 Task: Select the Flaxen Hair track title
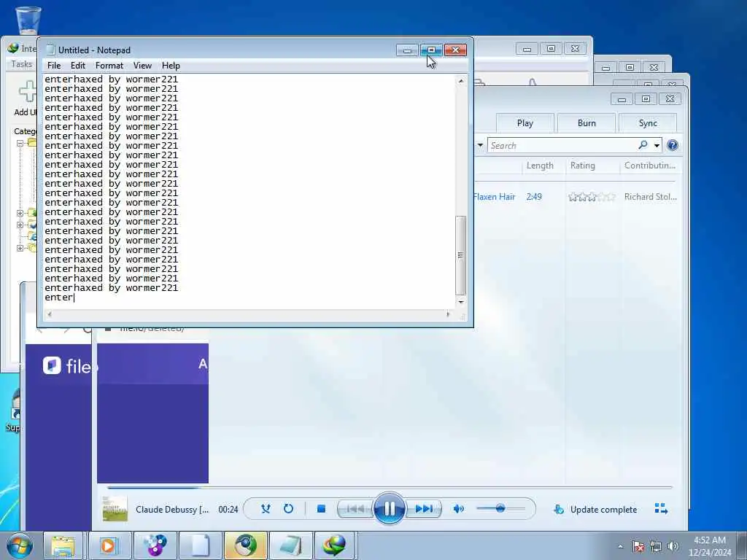click(494, 197)
